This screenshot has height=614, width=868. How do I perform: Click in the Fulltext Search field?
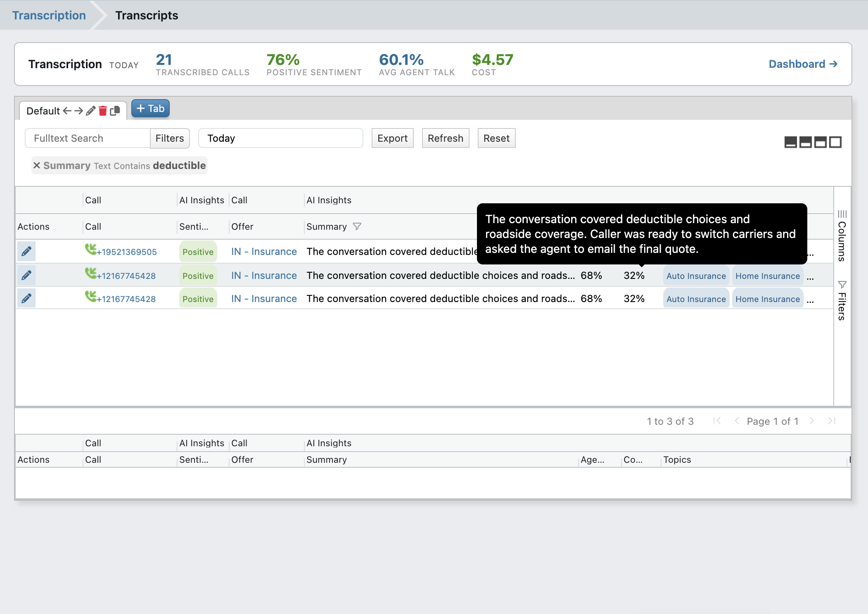coord(88,138)
